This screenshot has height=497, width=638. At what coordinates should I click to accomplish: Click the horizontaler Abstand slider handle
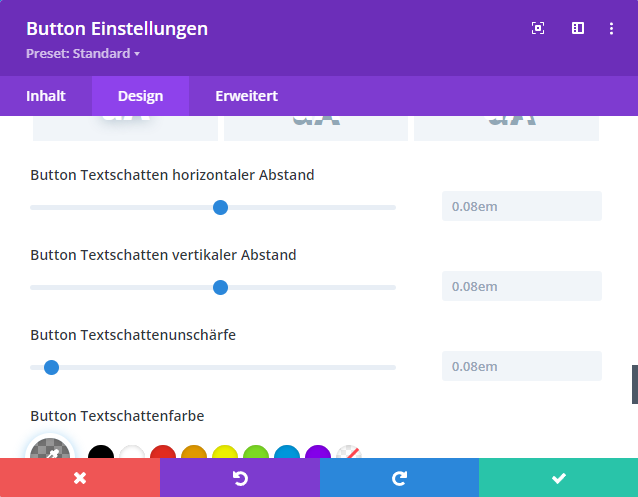pos(221,207)
